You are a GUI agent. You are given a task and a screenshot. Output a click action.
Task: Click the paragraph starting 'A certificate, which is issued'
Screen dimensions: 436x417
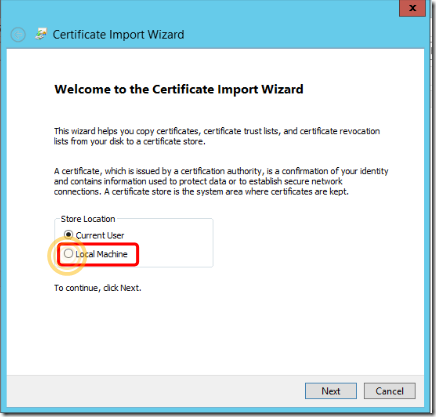[x=221, y=181]
